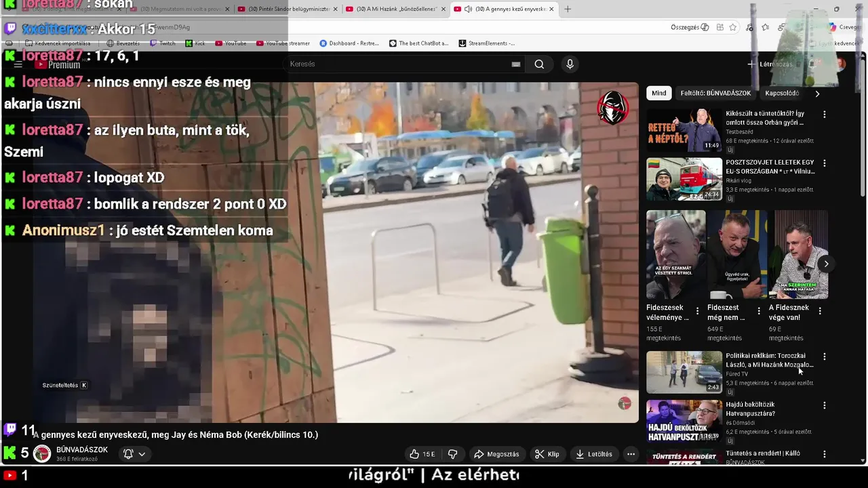Click the YouTube search magnifier button
Viewport: 868px width, 488px height.
coord(539,64)
